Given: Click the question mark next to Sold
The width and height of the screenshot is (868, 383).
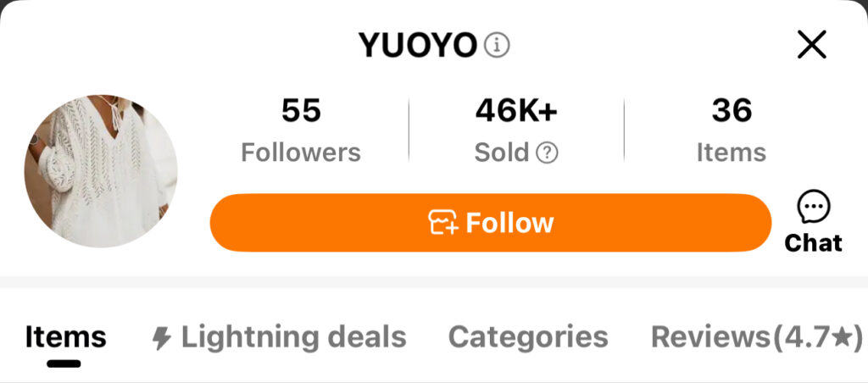Looking at the screenshot, I should 548,153.
